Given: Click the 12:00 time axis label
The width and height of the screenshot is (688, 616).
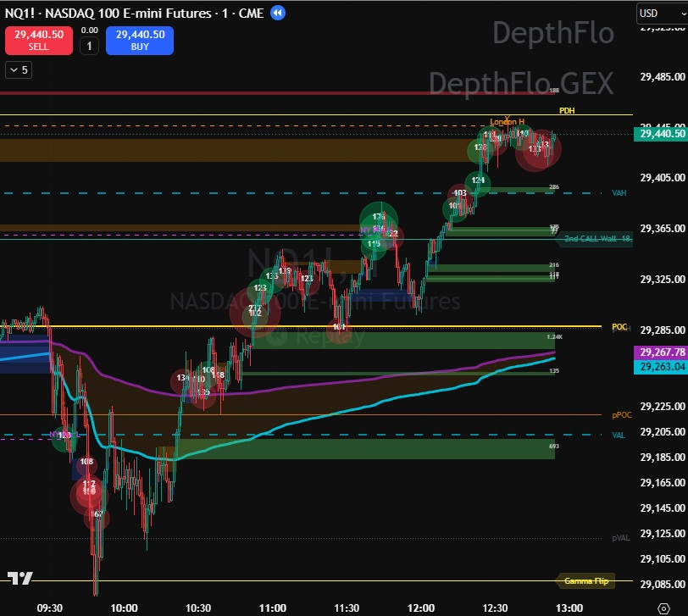Looking at the screenshot, I should pos(421,608).
